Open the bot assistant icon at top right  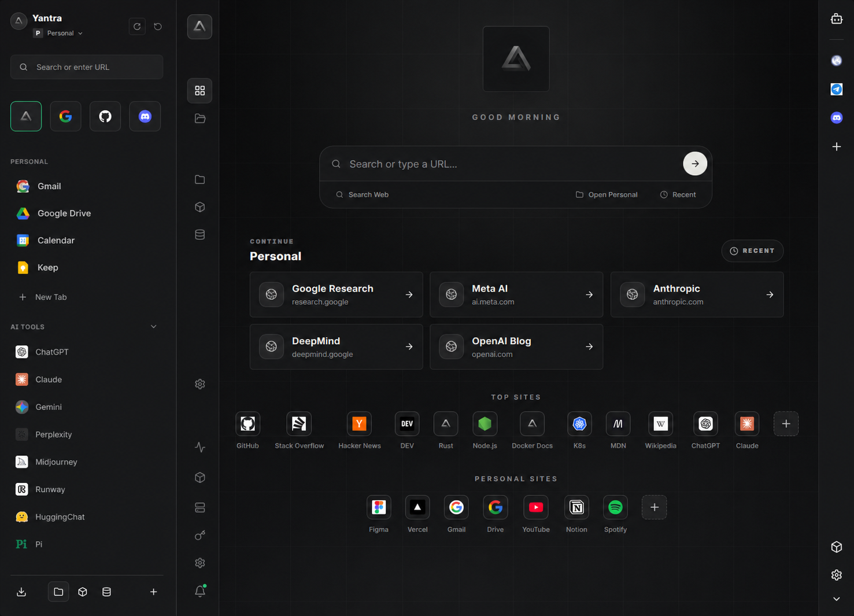837,19
